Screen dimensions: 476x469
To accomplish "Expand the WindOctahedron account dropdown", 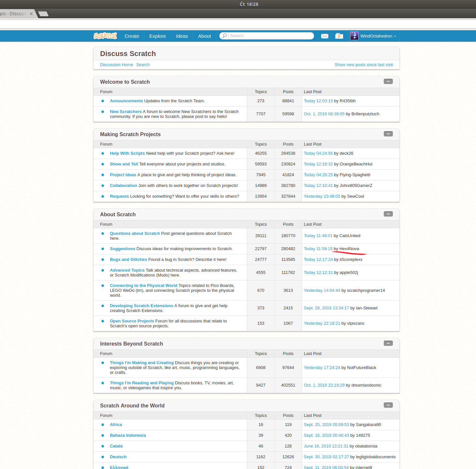I will click(x=395, y=36).
